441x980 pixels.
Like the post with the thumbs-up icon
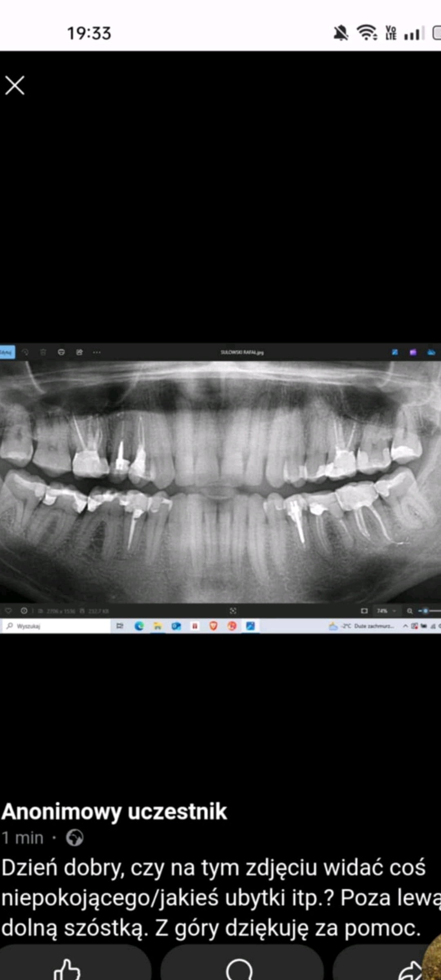click(x=67, y=969)
